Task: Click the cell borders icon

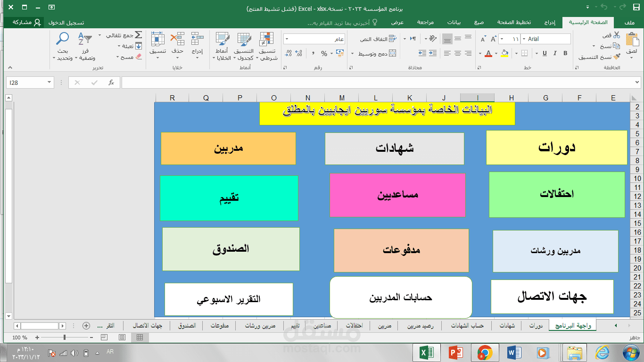Action: point(525,53)
